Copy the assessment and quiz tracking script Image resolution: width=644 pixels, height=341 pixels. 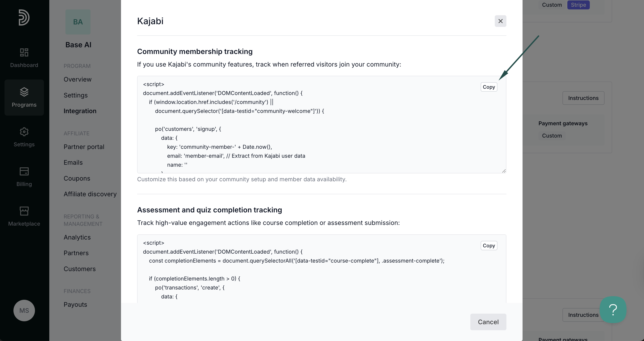489,246
